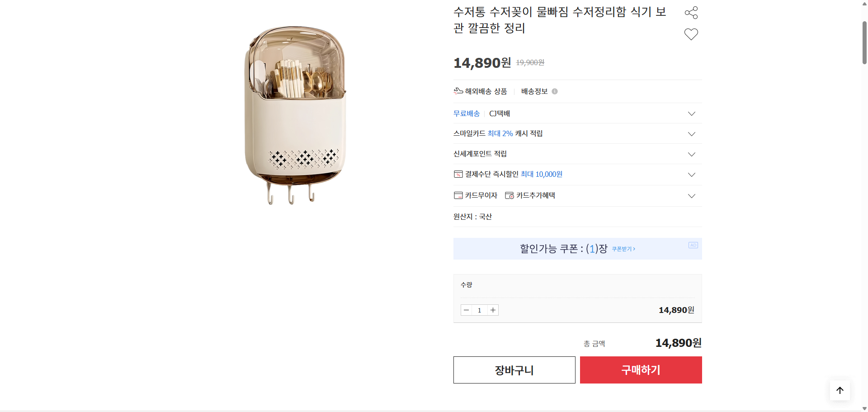This screenshot has width=868, height=412.
Task: Click the card icon next to 카드무이자
Action: (458, 195)
